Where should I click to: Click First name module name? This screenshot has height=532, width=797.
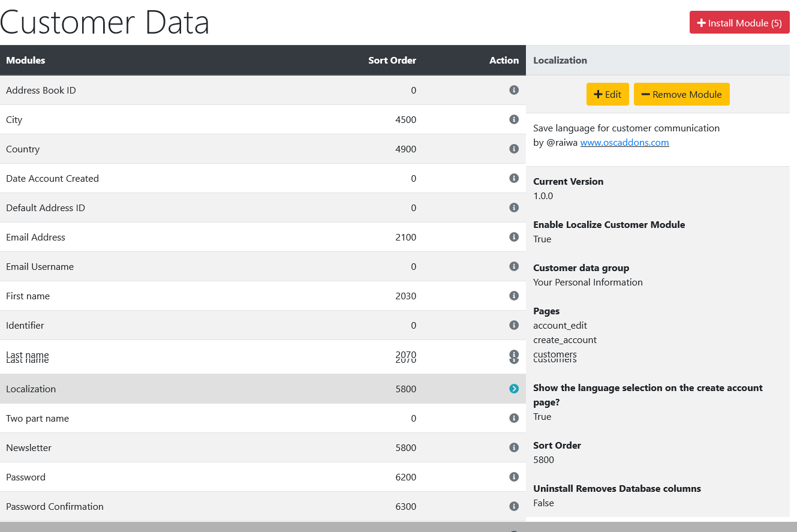[x=28, y=296]
